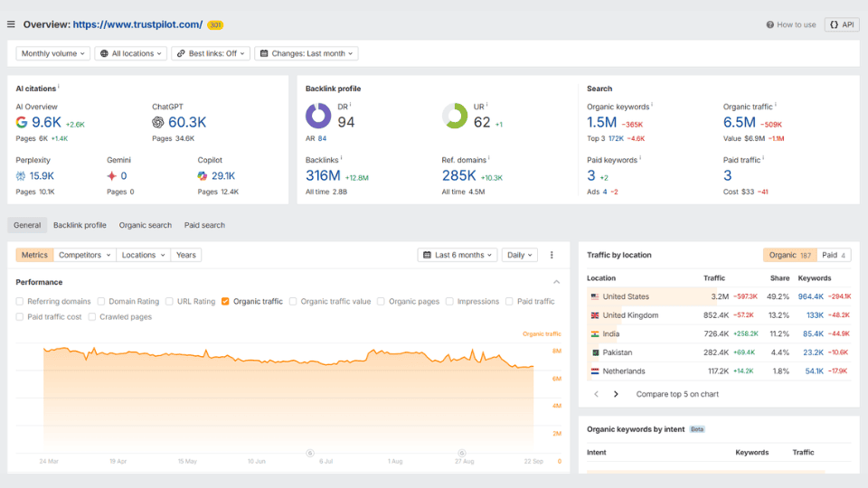The height and width of the screenshot is (488, 868).
Task: Toggle Domain Rating checkbox
Action: point(100,302)
